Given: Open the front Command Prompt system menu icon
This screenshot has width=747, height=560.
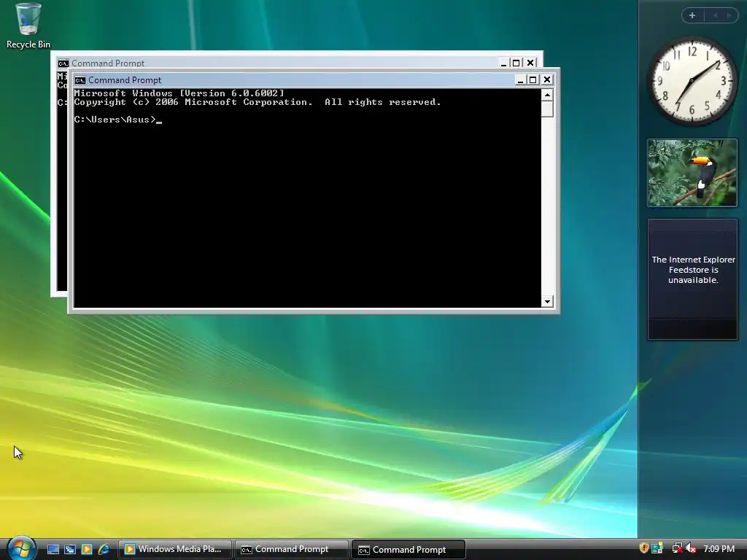Looking at the screenshot, I should (80, 80).
